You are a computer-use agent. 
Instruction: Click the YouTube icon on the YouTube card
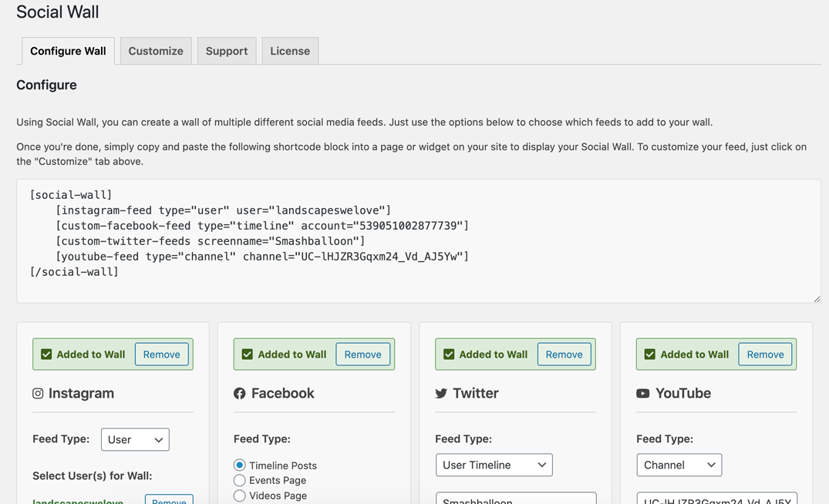coord(644,393)
